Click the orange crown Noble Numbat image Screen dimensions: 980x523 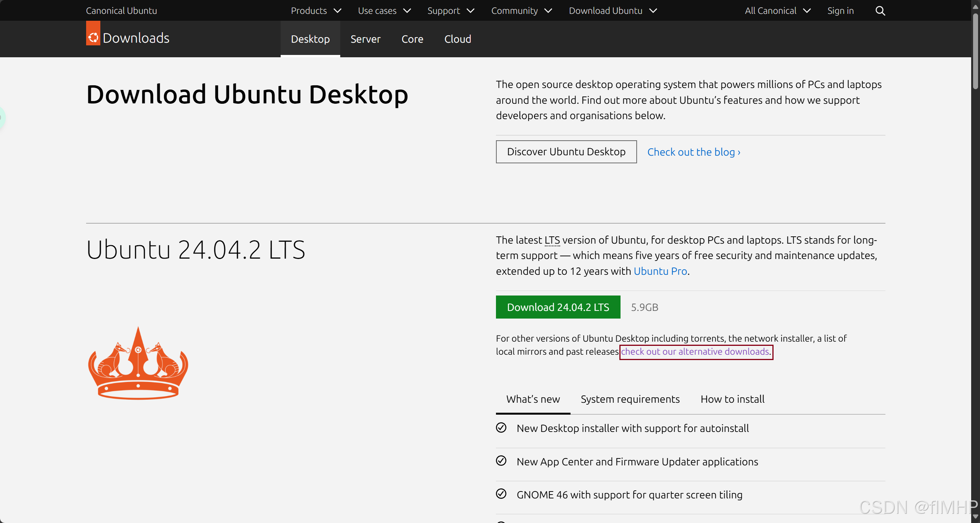[138, 363]
